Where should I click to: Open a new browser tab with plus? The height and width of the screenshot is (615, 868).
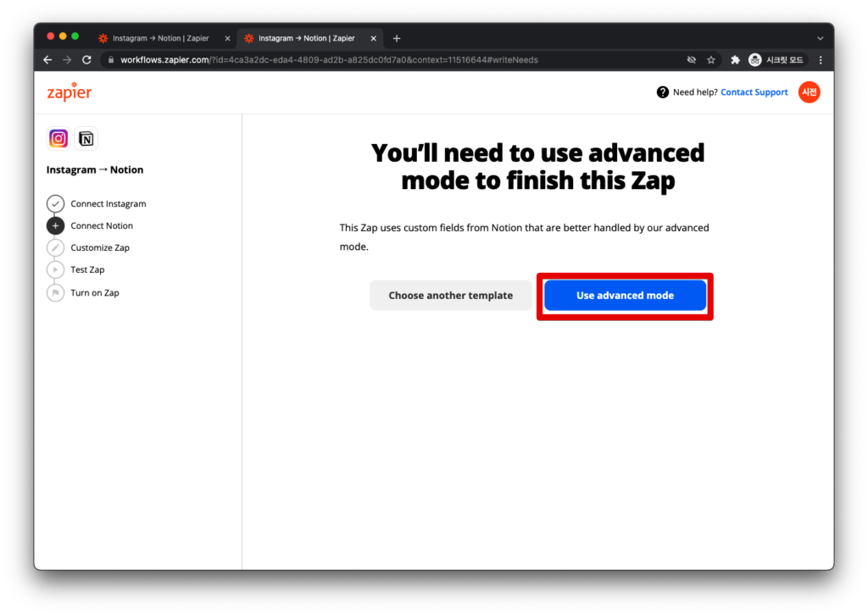pyautogui.click(x=397, y=38)
